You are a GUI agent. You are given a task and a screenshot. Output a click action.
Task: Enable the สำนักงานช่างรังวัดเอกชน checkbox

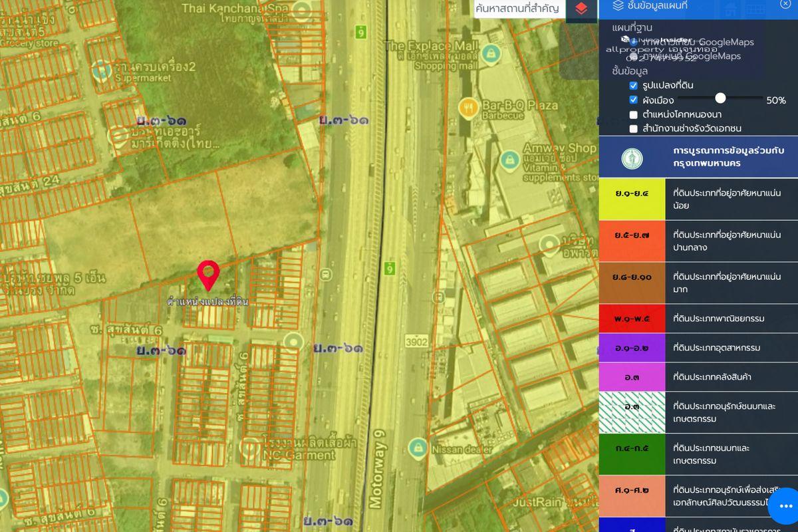(634, 128)
